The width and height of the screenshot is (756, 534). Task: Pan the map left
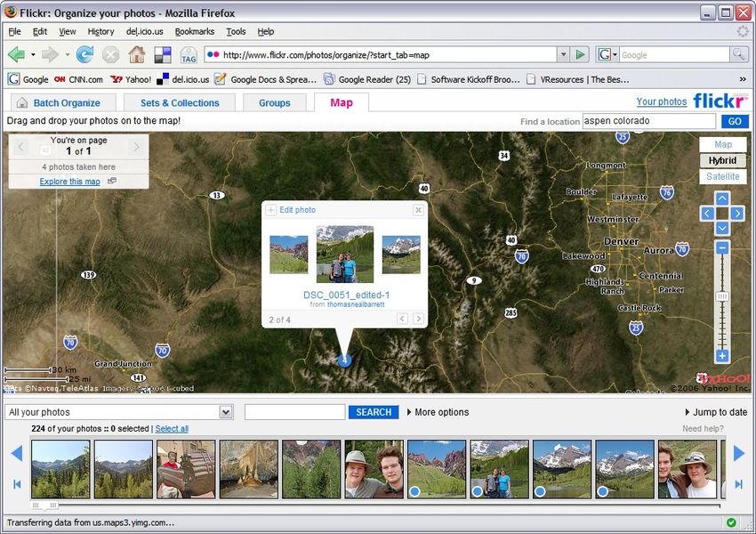pyautogui.click(x=707, y=214)
